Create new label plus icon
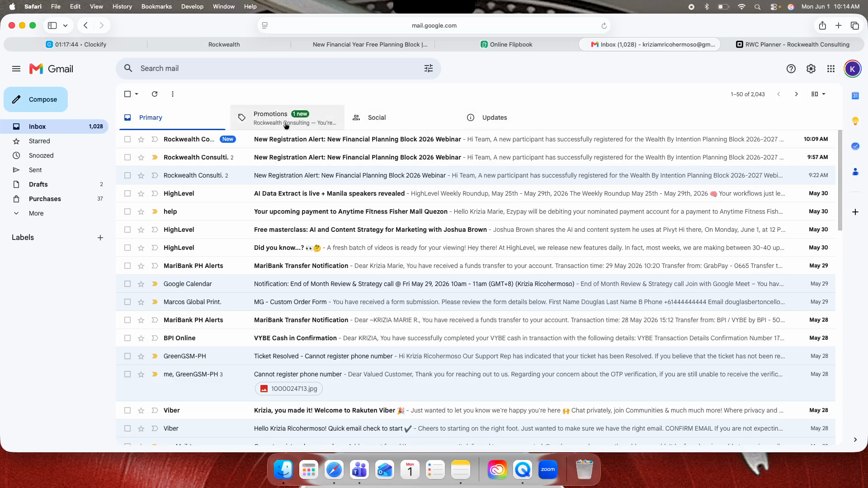 tap(100, 238)
